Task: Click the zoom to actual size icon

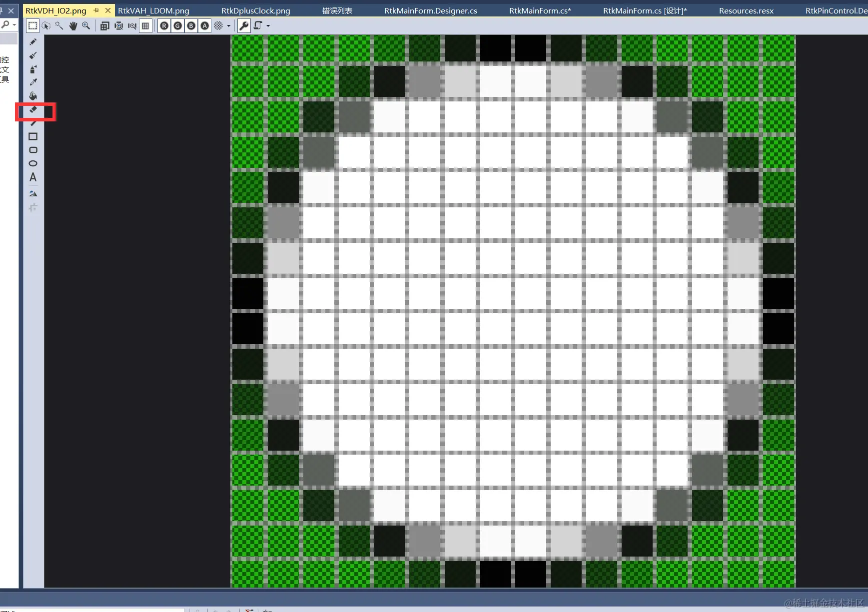Action: pos(132,26)
